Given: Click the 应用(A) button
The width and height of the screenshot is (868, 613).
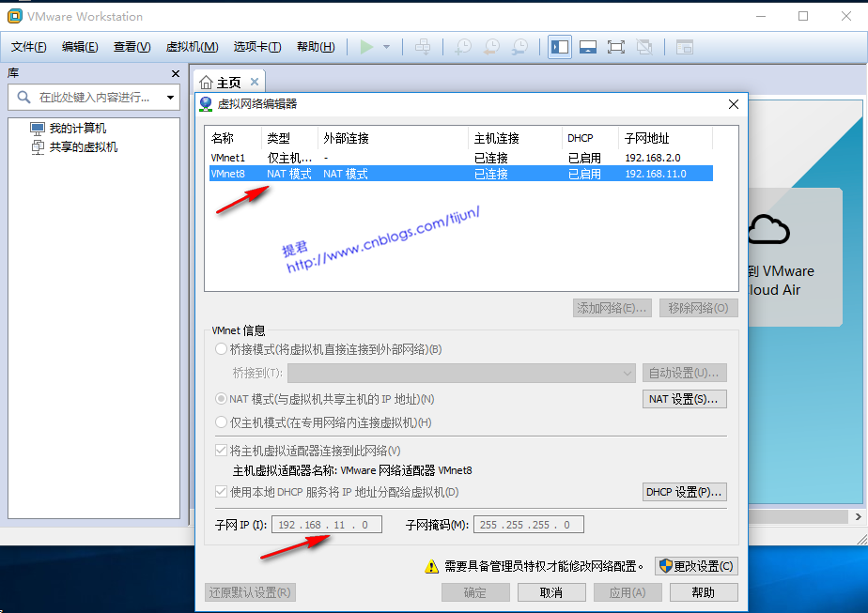Looking at the screenshot, I should pyautogui.click(x=628, y=592).
